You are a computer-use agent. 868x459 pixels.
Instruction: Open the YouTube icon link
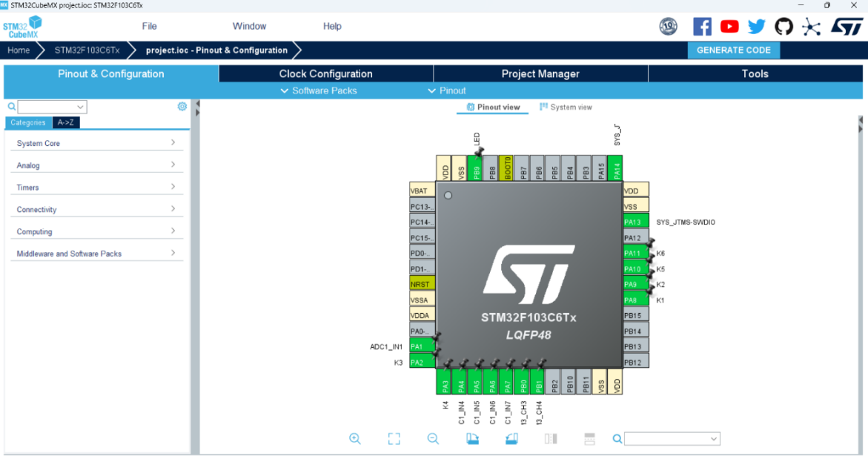pos(729,27)
